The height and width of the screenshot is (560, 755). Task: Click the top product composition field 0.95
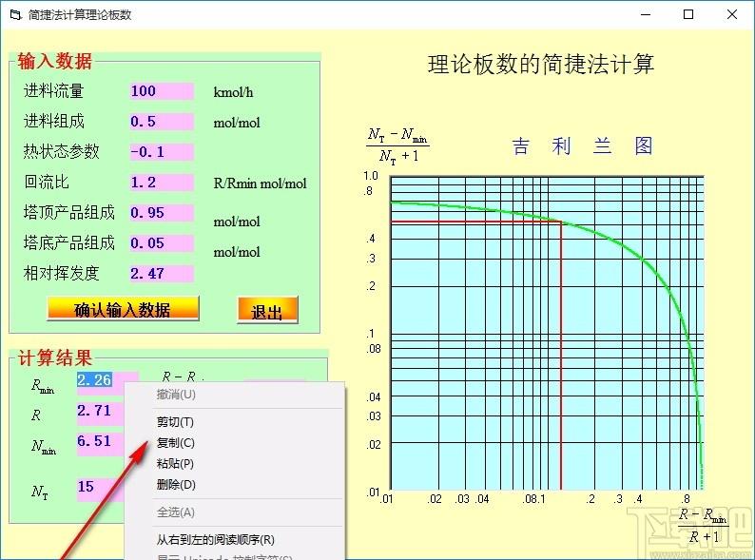click(x=162, y=212)
